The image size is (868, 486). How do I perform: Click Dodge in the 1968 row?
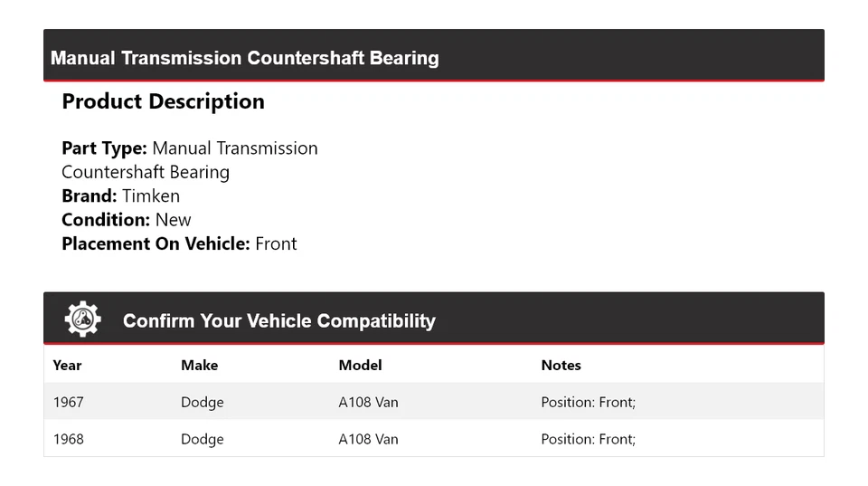202,439
